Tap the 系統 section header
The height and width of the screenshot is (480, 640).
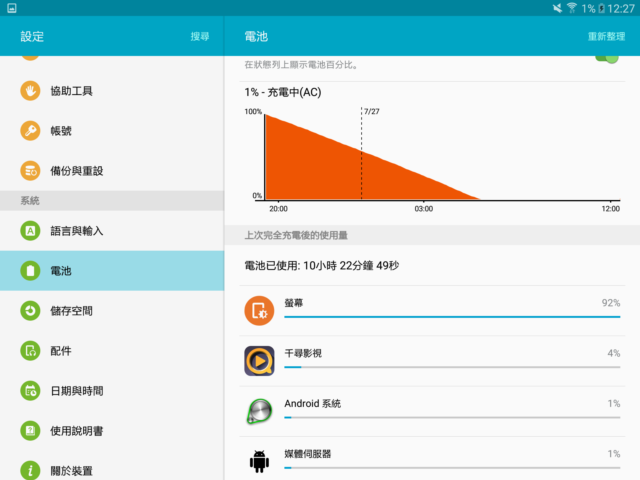pos(112,200)
